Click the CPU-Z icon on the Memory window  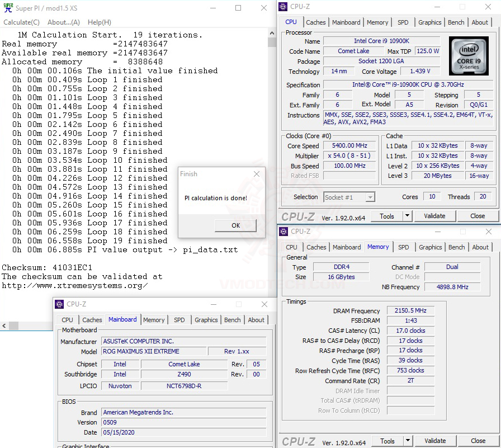[283, 231]
